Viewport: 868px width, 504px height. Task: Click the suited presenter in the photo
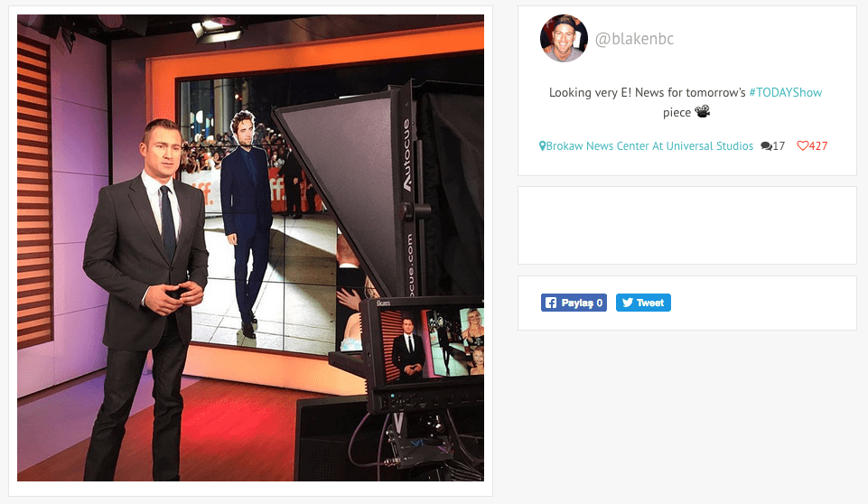(145, 271)
